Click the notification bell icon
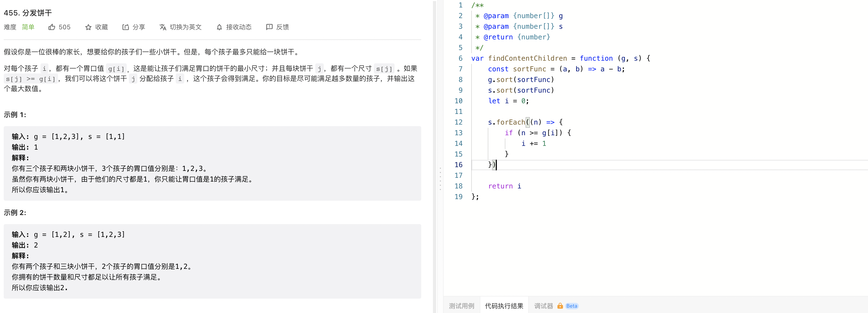This screenshot has height=313, width=868. 219,27
